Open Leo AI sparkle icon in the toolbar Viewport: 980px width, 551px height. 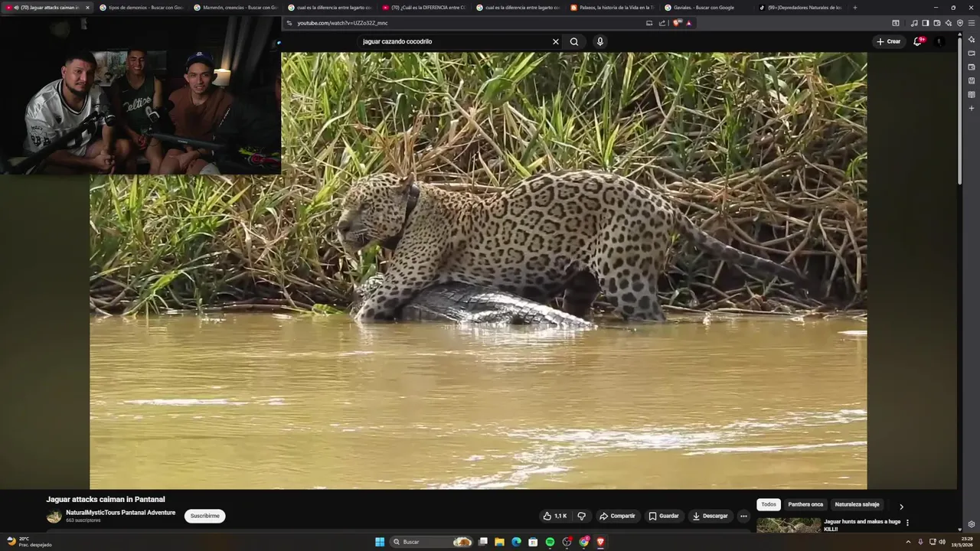coord(949,23)
